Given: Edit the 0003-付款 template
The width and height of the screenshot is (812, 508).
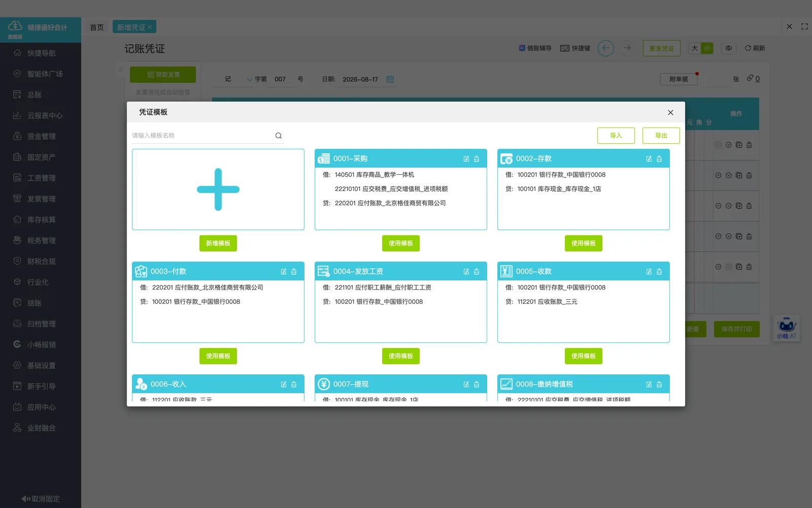Looking at the screenshot, I should (284, 272).
